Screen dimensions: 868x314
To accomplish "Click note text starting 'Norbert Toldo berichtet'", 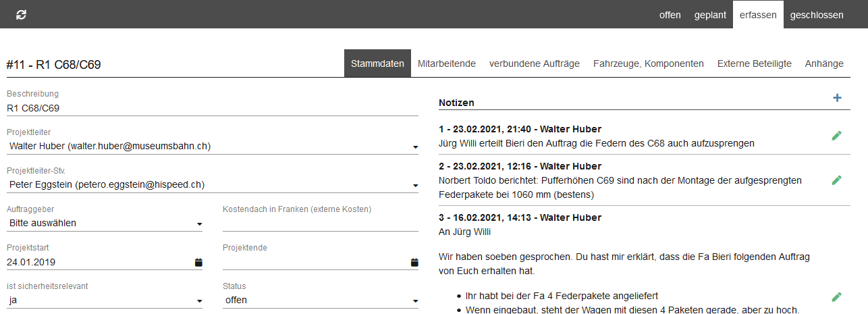I will pos(620,188).
